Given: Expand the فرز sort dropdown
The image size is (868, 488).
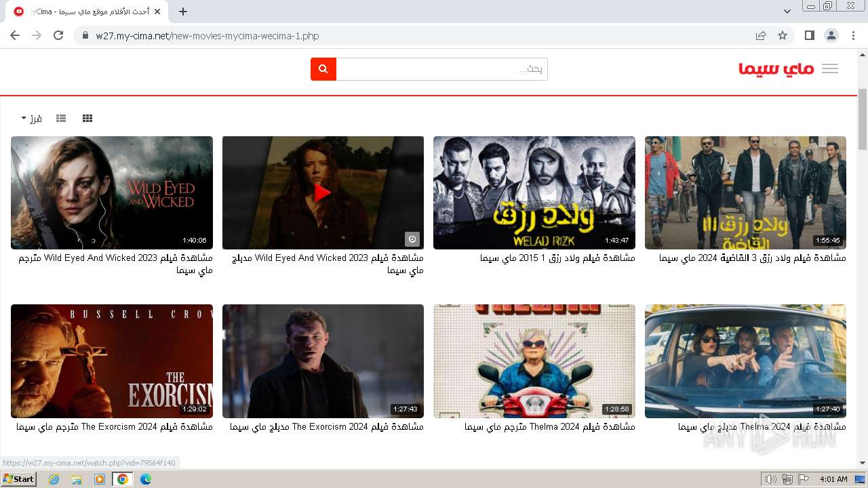Looking at the screenshot, I should pyautogui.click(x=31, y=119).
